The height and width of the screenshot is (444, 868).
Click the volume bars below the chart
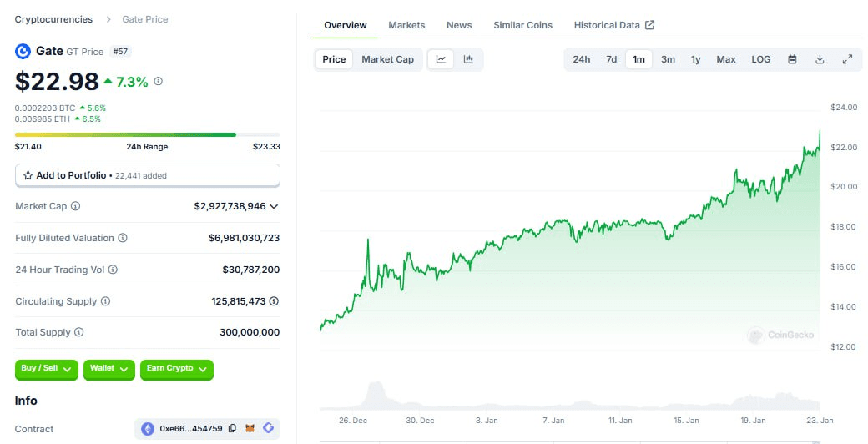(570, 396)
